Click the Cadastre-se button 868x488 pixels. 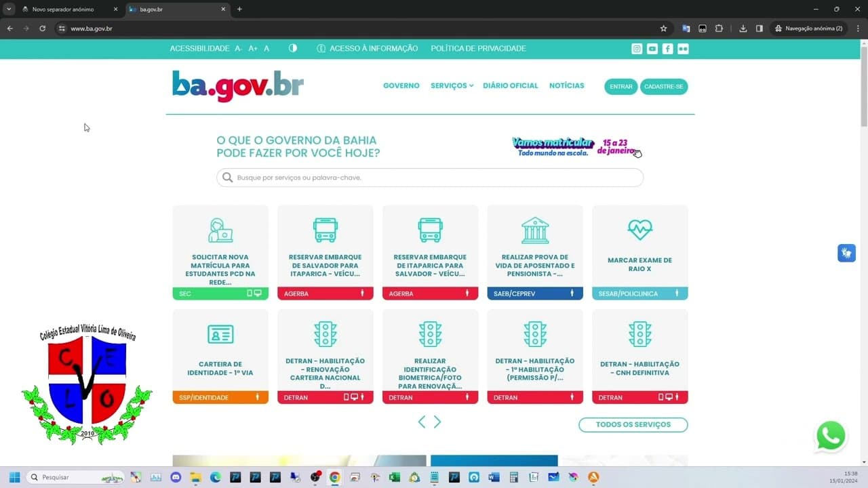pos(664,87)
